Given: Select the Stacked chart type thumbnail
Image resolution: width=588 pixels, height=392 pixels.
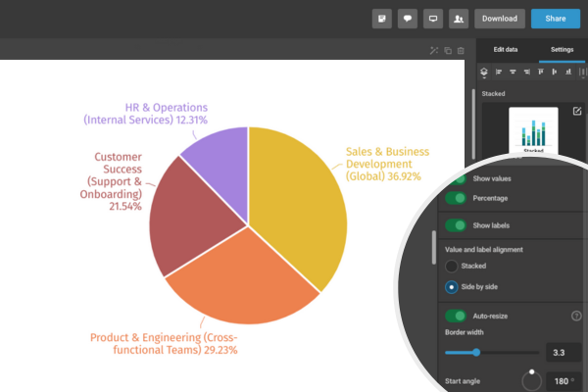Looking at the screenshot, I should [x=533, y=130].
